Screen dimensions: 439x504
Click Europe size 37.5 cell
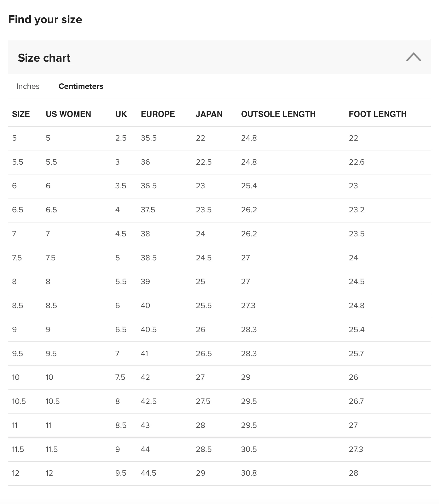[148, 210]
